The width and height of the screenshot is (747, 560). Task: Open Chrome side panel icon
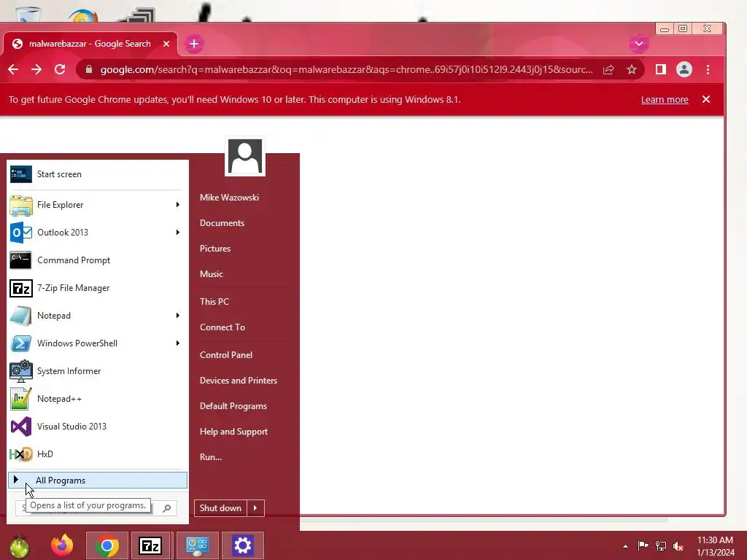661,69
